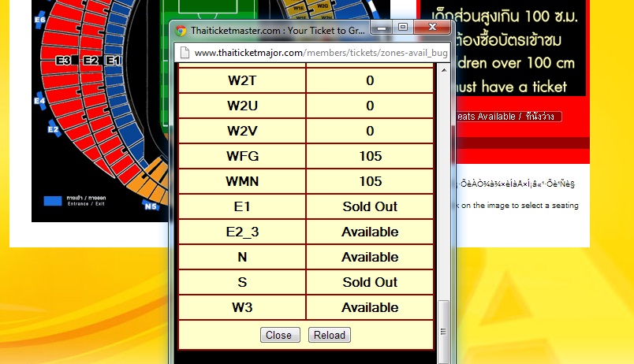Click Sold Out in the E1 row
This screenshot has width=634, height=364.
point(370,206)
